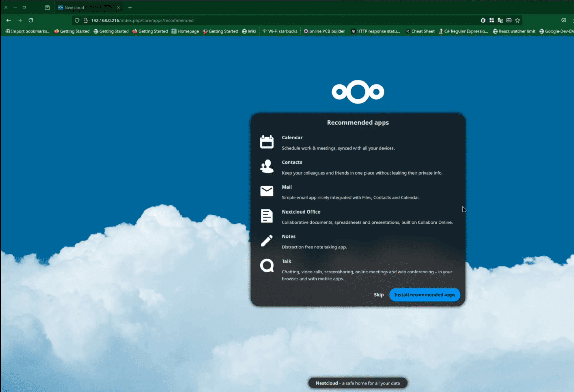Open the Pocket save icon

point(564,20)
